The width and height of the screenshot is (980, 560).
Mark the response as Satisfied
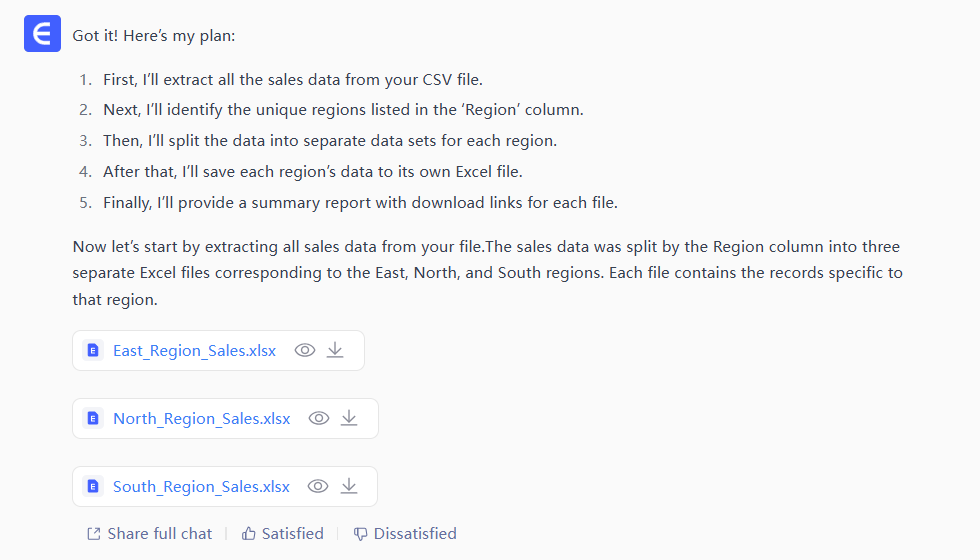292,534
